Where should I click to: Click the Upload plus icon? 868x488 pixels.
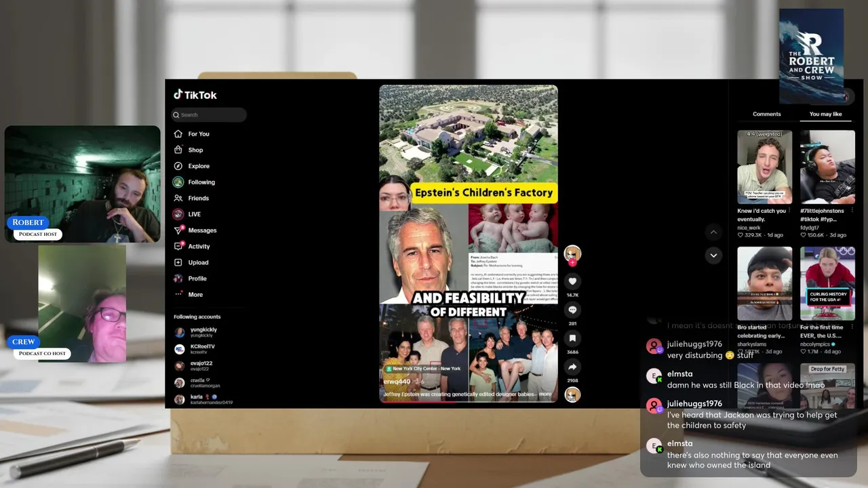coord(178,262)
